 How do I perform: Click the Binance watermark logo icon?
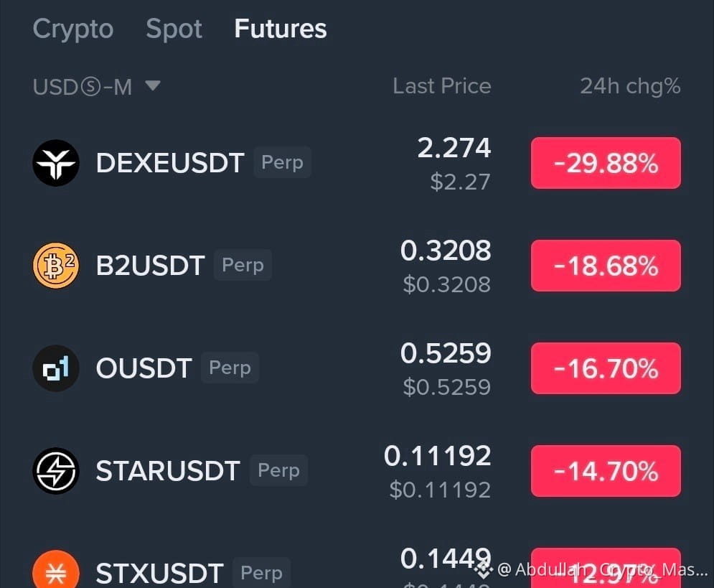483,569
